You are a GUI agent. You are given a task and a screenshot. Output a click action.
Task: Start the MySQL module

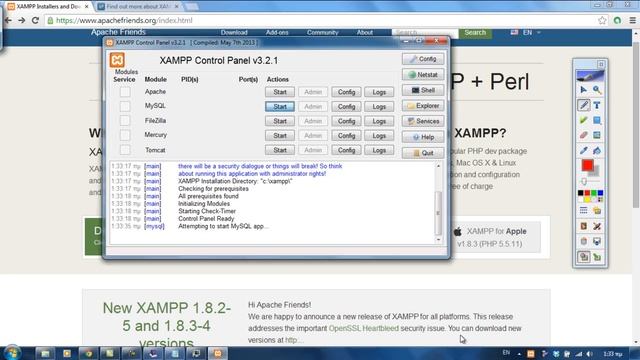tap(280, 107)
